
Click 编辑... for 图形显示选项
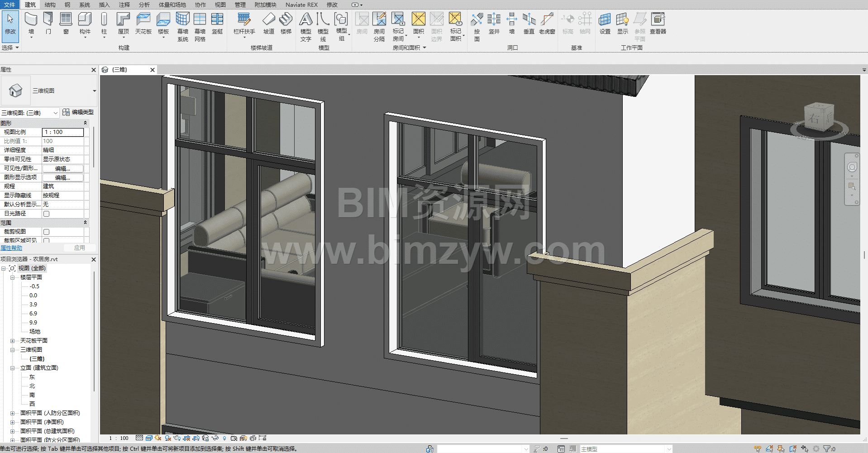coord(63,177)
